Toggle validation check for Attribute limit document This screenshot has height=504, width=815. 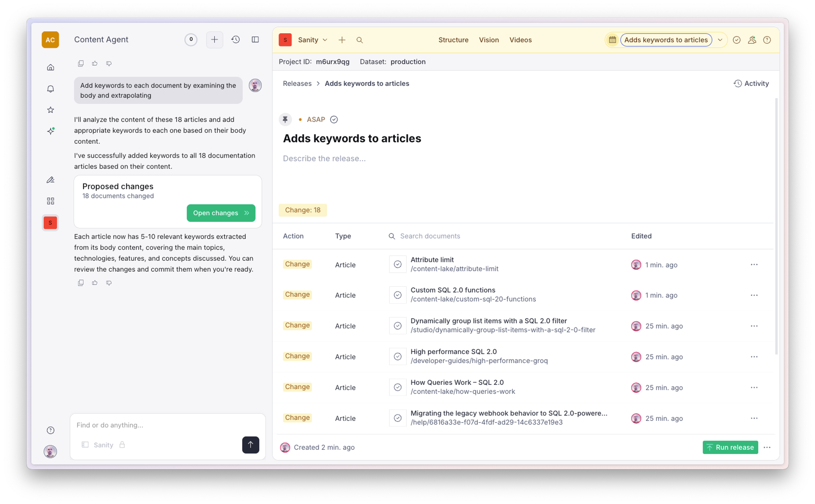[x=397, y=264]
